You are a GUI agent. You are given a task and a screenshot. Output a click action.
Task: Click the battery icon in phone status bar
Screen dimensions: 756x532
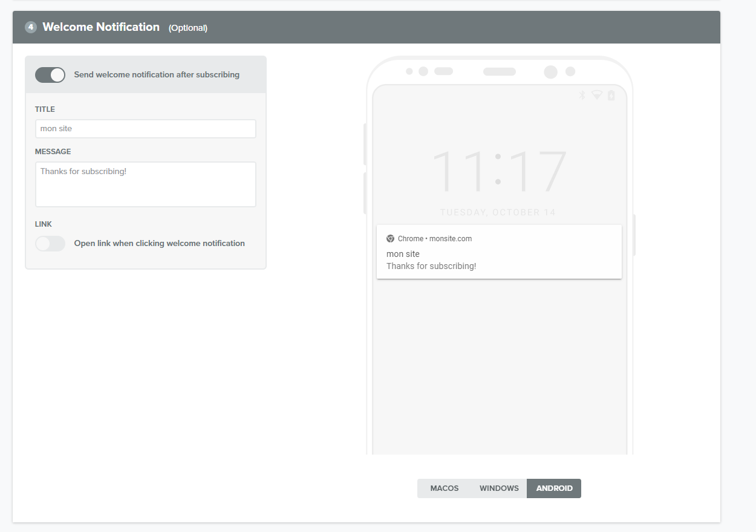pos(611,95)
